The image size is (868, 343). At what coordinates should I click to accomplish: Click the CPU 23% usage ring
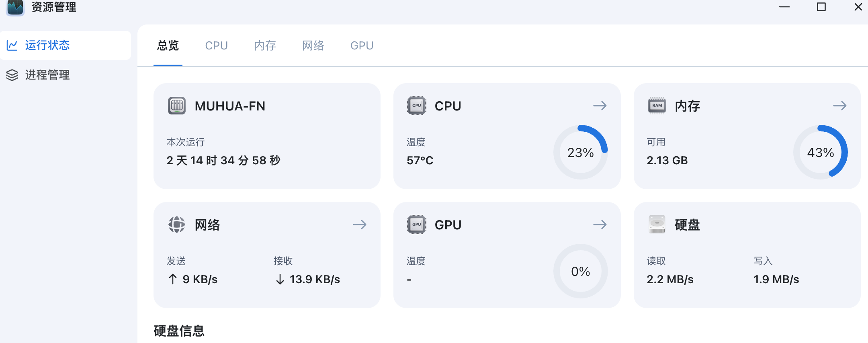(580, 153)
